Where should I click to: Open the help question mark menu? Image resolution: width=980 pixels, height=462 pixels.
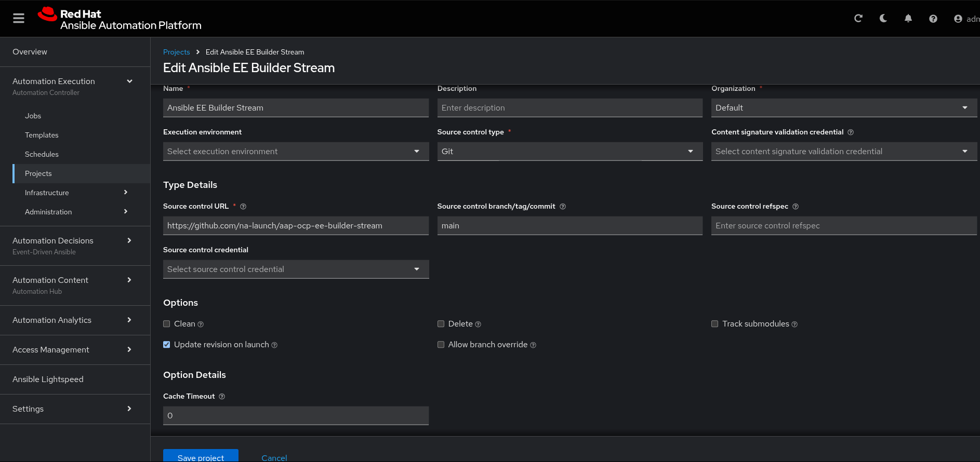click(x=933, y=19)
